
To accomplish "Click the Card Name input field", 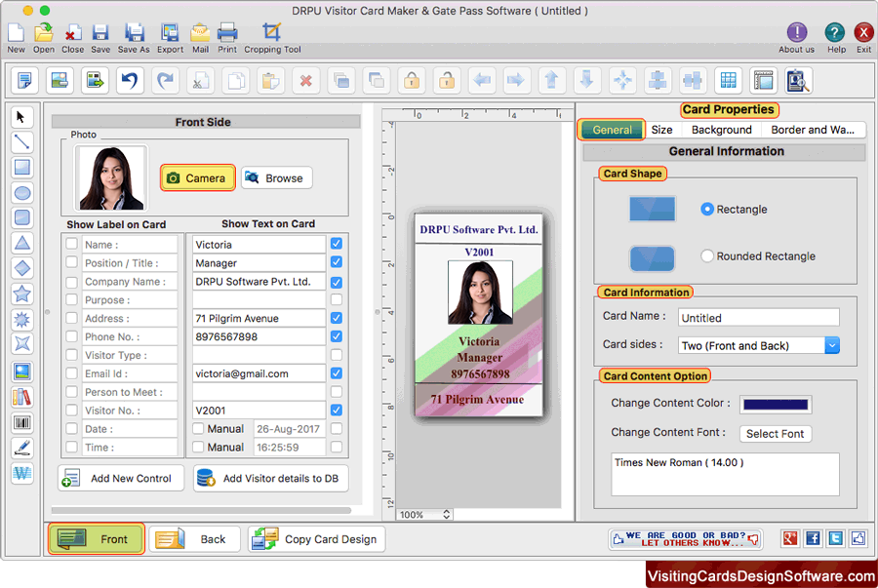I will tap(759, 318).
